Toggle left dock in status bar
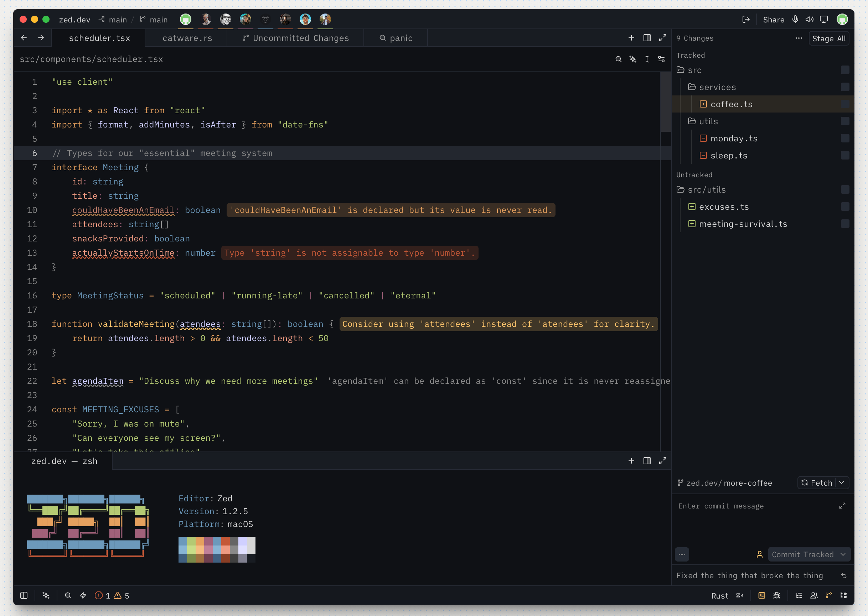This screenshot has height=616, width=868. (24, 595)
